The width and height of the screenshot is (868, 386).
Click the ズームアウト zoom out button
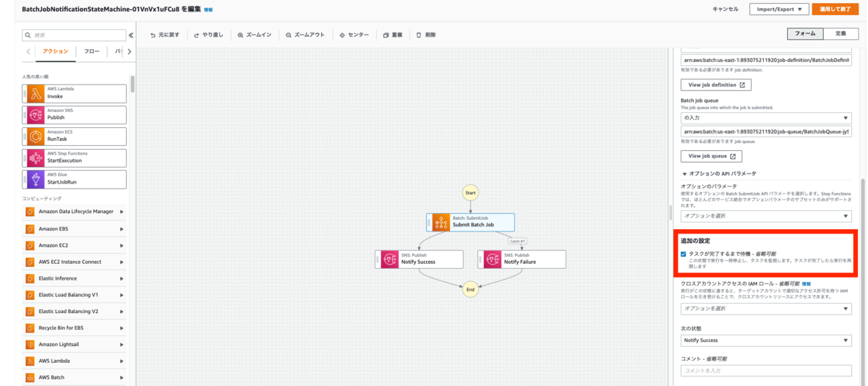(x=305, y=35)
